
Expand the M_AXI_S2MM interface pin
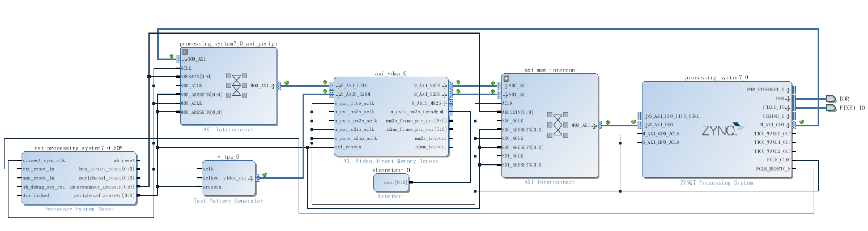[444, 95]
